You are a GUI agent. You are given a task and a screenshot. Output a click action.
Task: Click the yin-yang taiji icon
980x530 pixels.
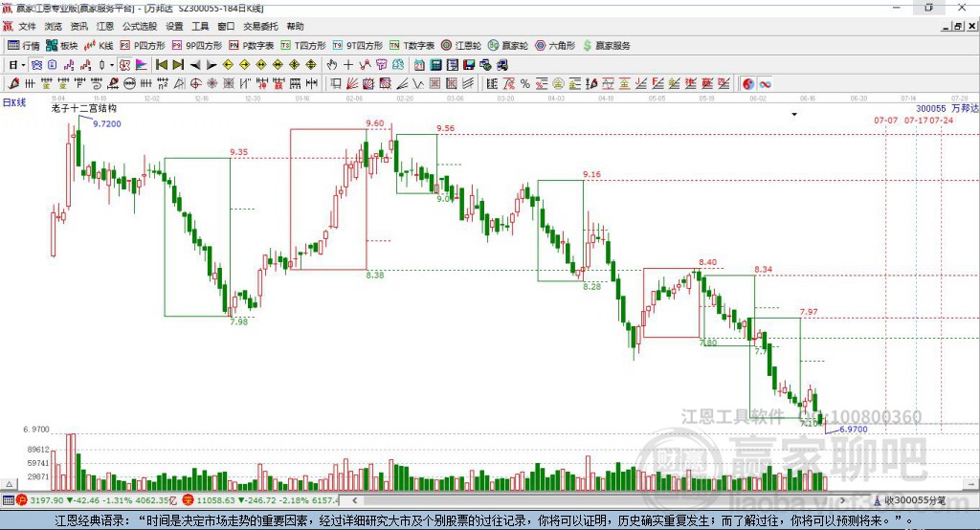pyautogui.click(x=748, y=84)
